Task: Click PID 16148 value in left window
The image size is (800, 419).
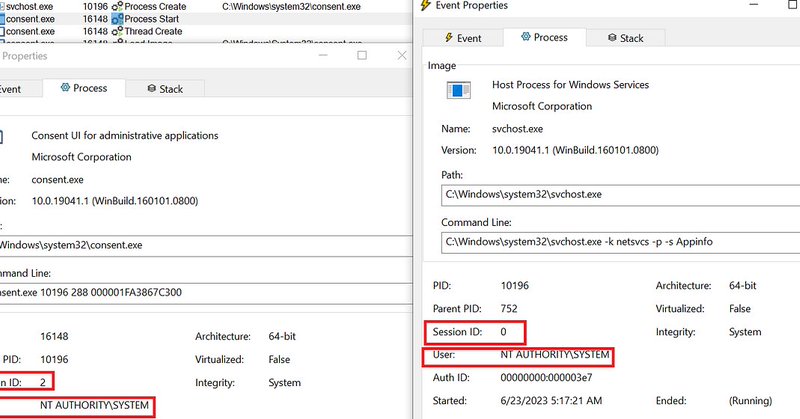Action: coord(54,336)
